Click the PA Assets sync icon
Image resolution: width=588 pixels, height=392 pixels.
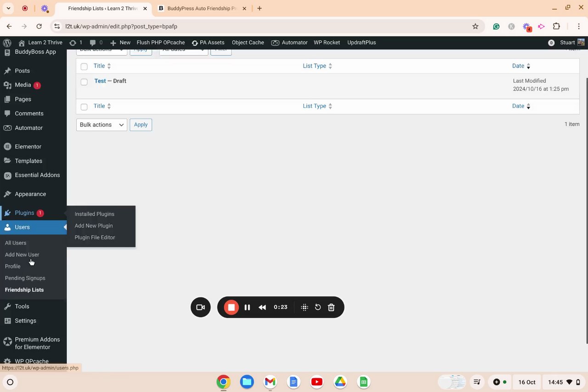(x=195, y=43)
